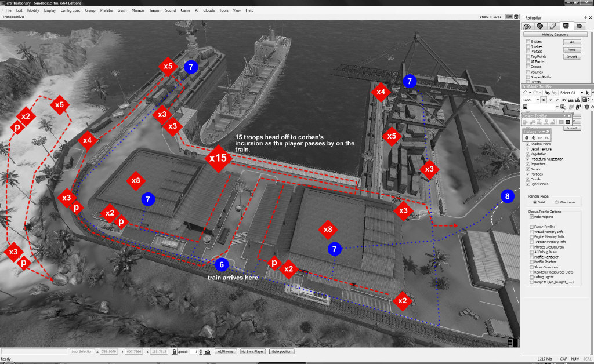Open the Layers tab in RollupBar
The image size is (594, 364).
coord(579,26)
